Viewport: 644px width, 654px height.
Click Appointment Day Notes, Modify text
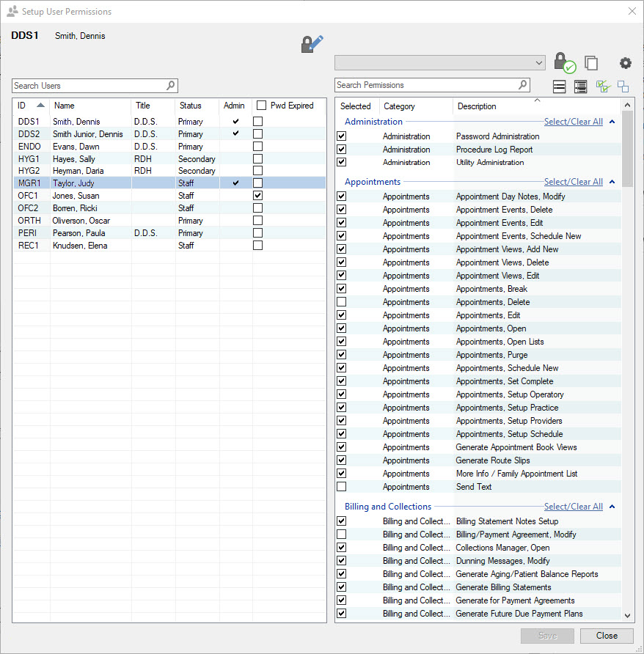click(x=510, y=196)
